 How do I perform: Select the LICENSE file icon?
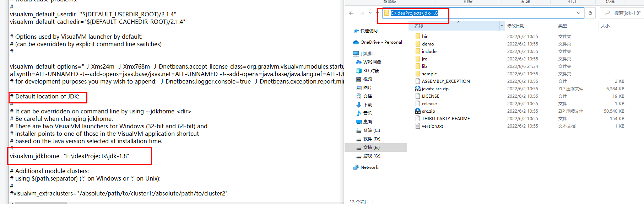point(418,96)
